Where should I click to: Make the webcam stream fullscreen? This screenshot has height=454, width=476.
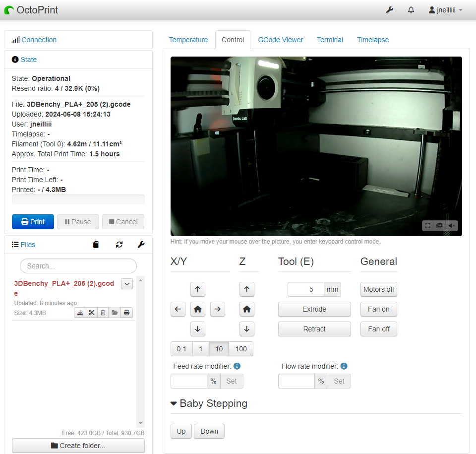pyautogui.click(x=428, y=225)
